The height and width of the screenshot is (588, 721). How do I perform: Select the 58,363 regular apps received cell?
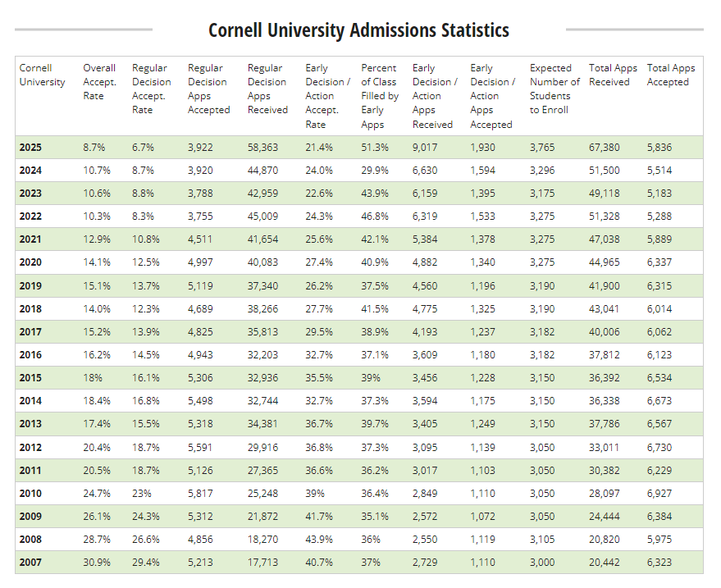264,148
